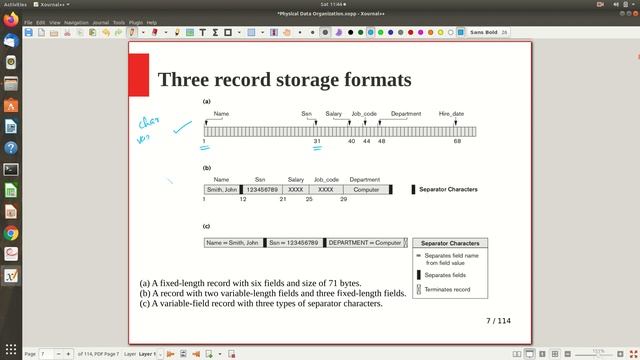The width and height of the screenshot is (640, 360).
Task: Select the Text tool
Action: [x=202, y=33]
